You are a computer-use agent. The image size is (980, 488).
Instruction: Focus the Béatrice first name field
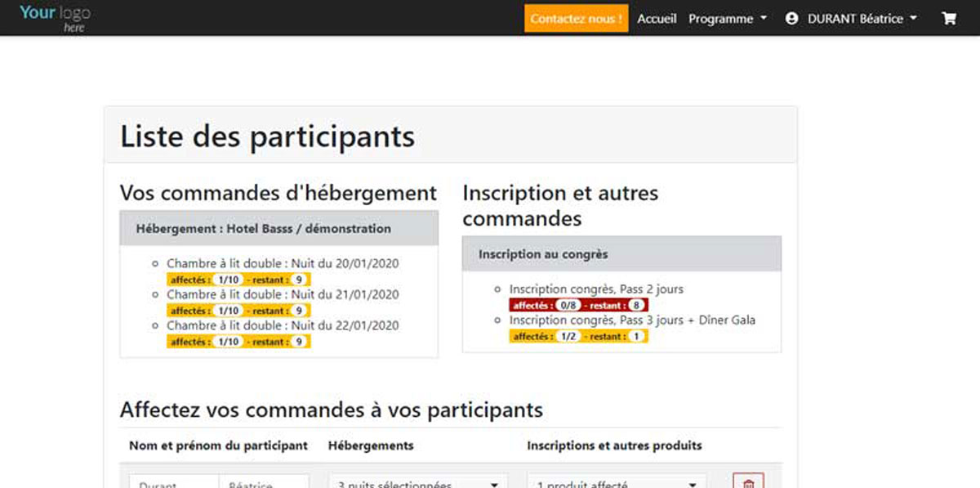click(264, 482)
